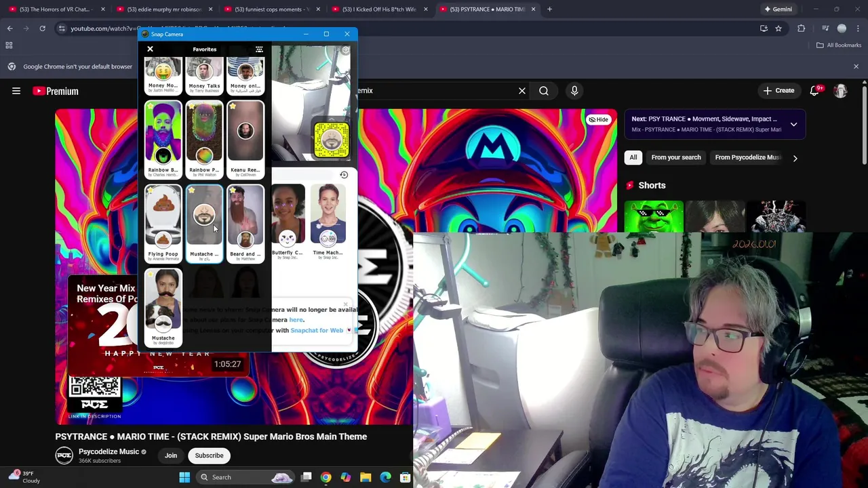Screen dimensions: 868x488
Task: Reload the YouTube page
Action: pyautogui.click(x=42, y=28)
